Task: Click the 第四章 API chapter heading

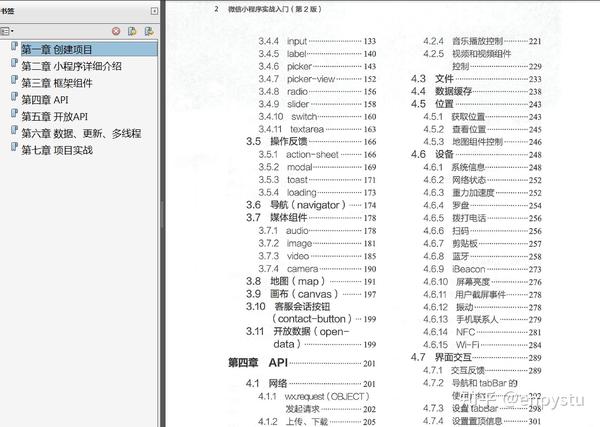Action: tap(302, 363)
